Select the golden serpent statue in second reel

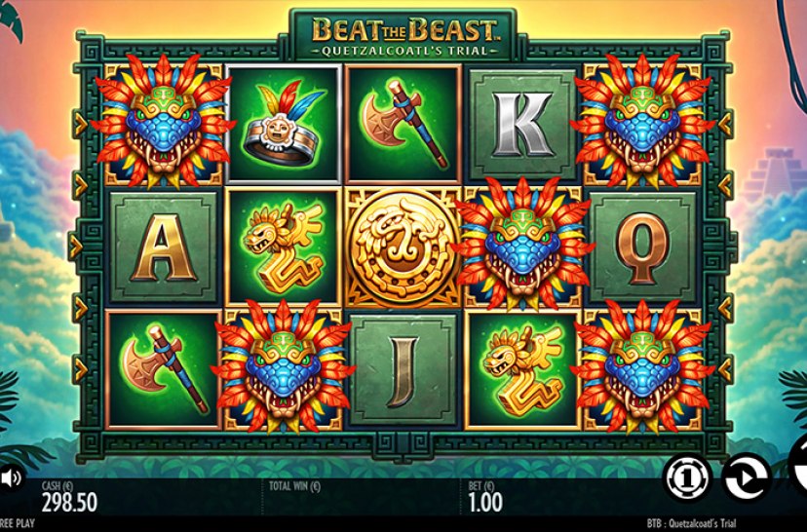coord(283,247)
